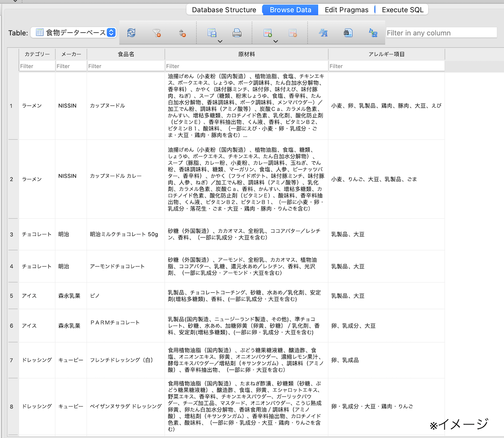Click ラーメン category cell in row 1
The image size is (504, 438).
click(37, 106)
